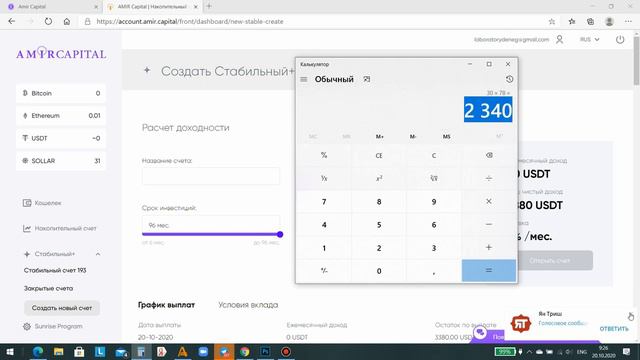Click the M- memory subtract key

pyautogui.click(x=413, y=136)
